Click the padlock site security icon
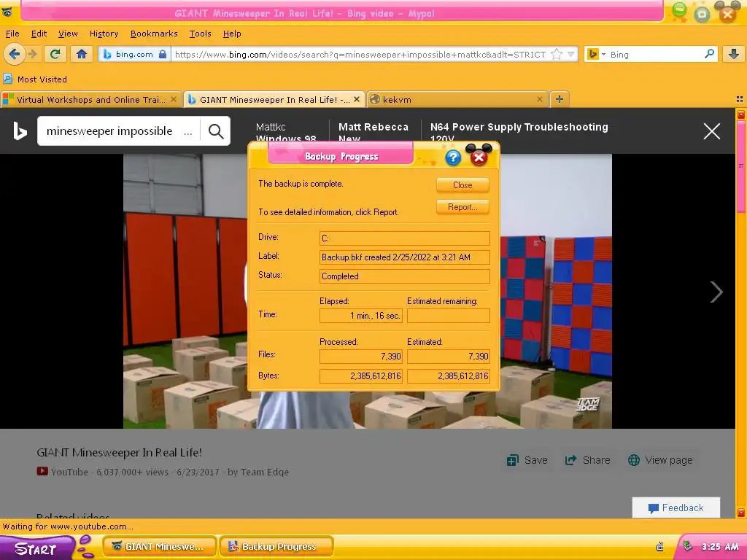Screen dimensions: 747x560 pos(163,54)
